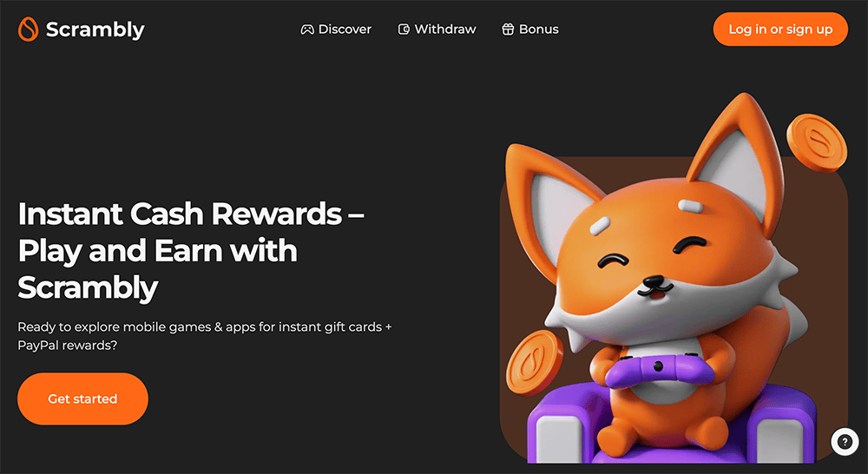
Task: Click the PayPal rewards description paragraph
Action: point(204,336)
